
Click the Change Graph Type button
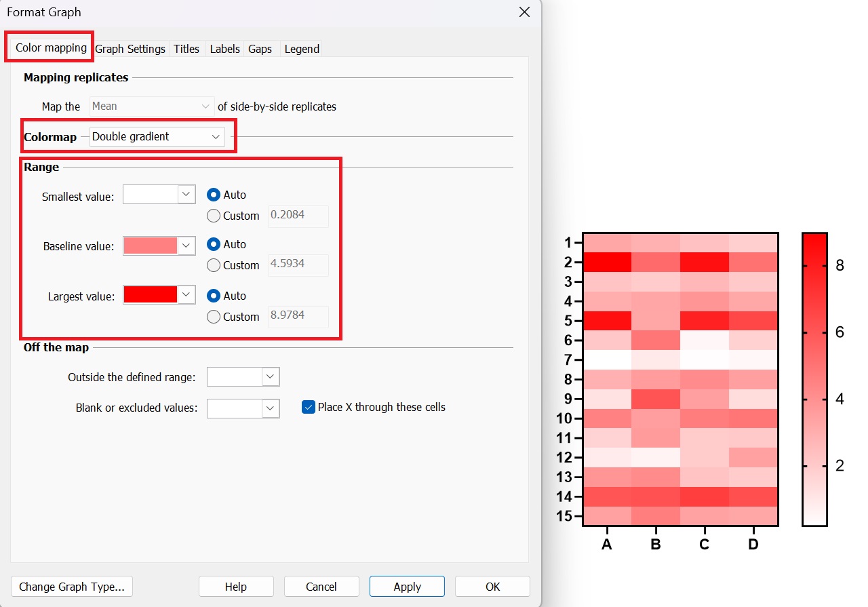(x=72, y=587)
